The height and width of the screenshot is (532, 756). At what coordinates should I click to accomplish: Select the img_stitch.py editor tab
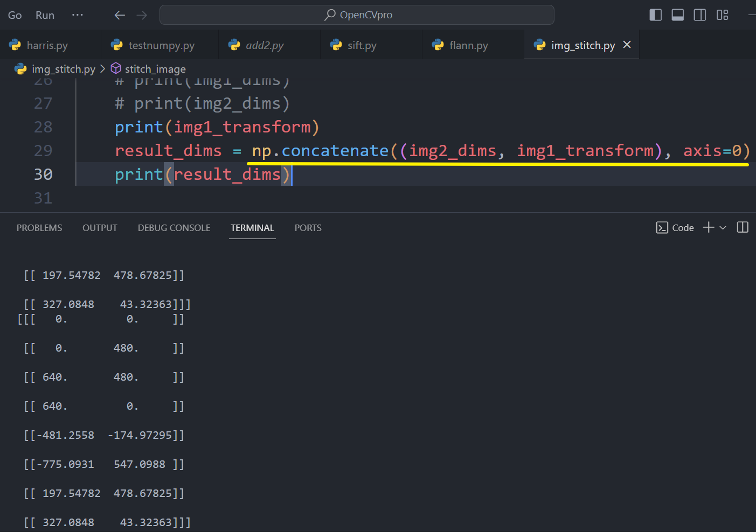coord(582,45)
